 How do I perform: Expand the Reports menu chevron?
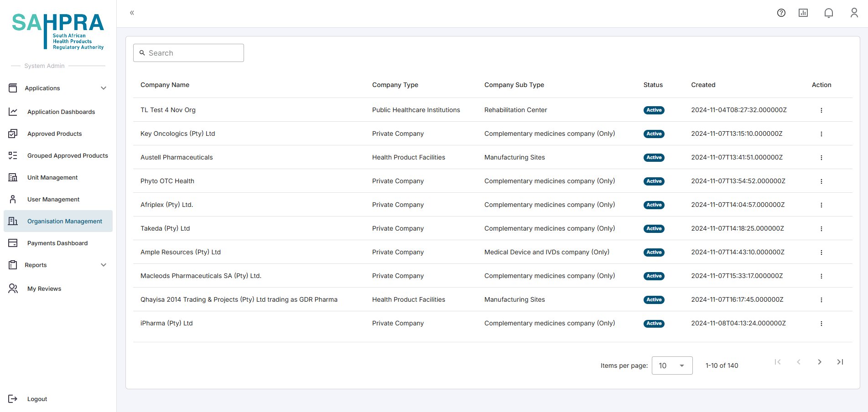[x=104, y=265]
